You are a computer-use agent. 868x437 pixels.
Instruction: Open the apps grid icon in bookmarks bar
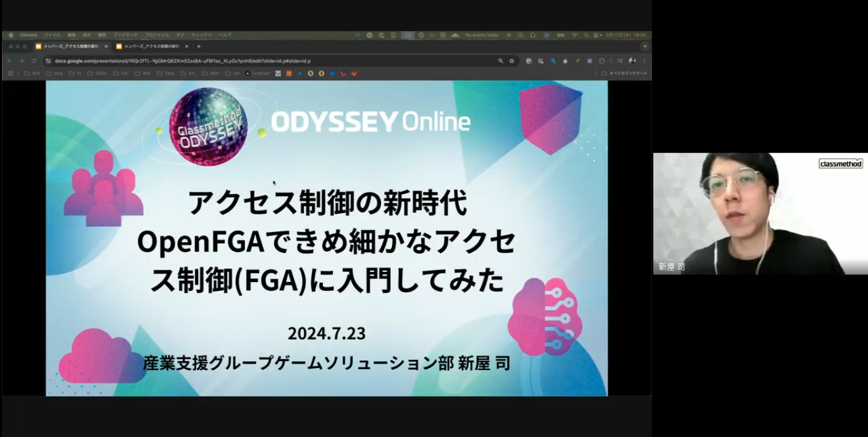pyautogui.click(x=10, y=73)
